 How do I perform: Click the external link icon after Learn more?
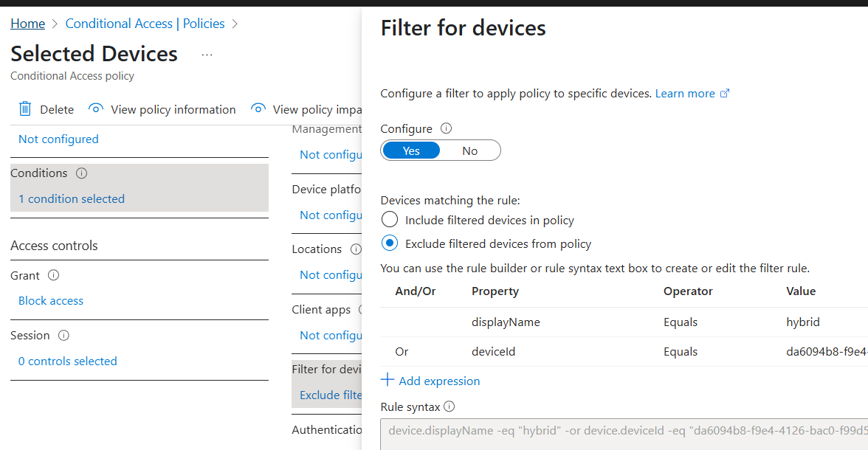coord(725,94)
